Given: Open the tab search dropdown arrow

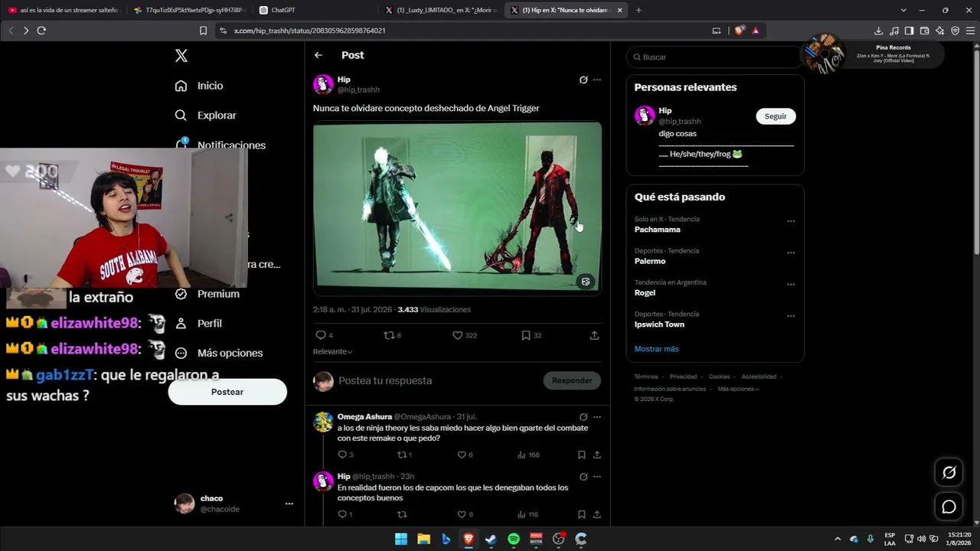Looking at the screenshot, I should click(x=903, y=10).
